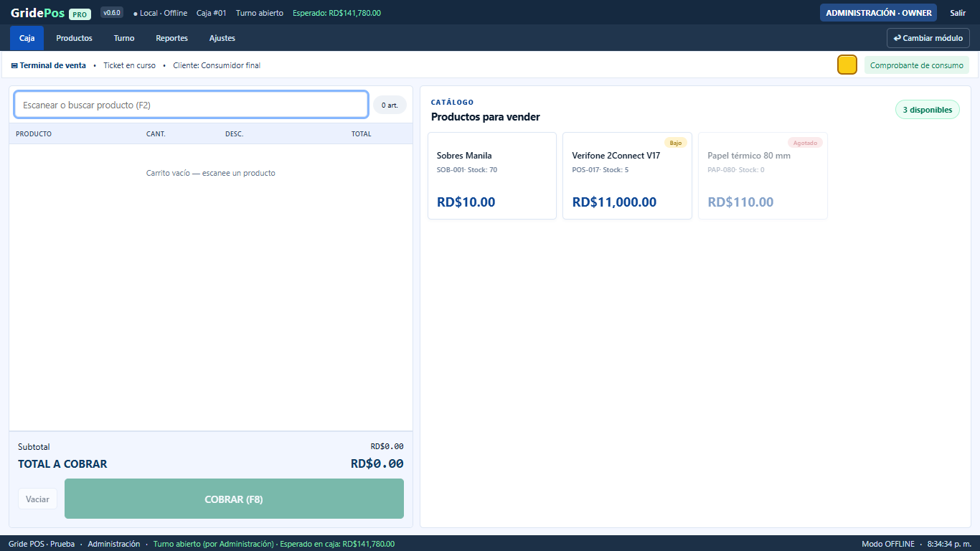Click the CANT. column header

(x=156, y=134)
